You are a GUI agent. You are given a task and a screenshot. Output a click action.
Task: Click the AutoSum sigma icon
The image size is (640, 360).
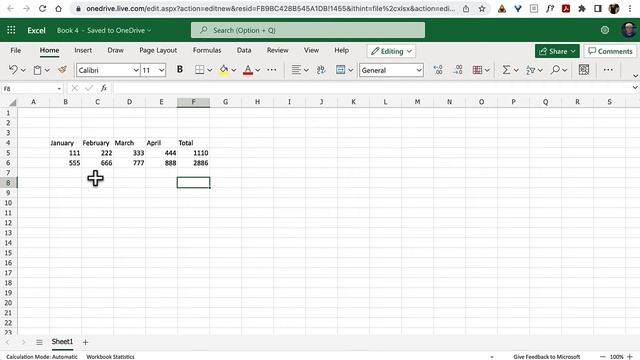click(506, 70)
